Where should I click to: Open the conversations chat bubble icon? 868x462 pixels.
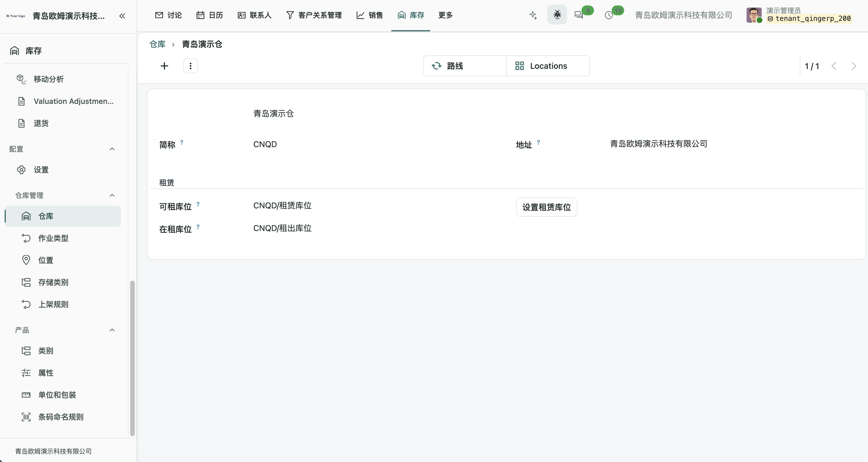(x=579, y=15)
